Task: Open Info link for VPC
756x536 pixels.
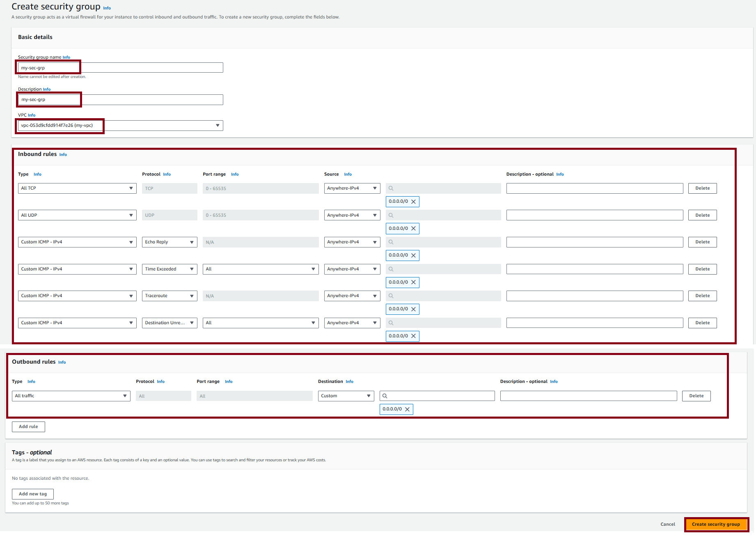Action: 32,115
